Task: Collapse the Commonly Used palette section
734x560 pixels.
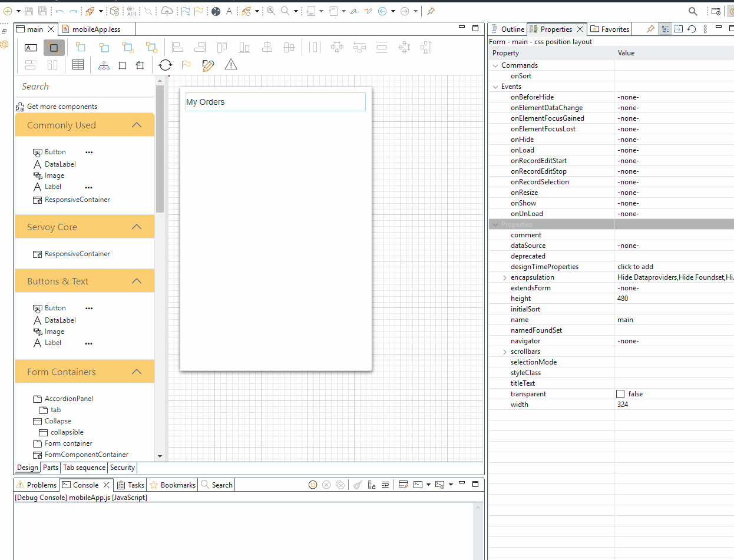Action: [x=137, y=125]
